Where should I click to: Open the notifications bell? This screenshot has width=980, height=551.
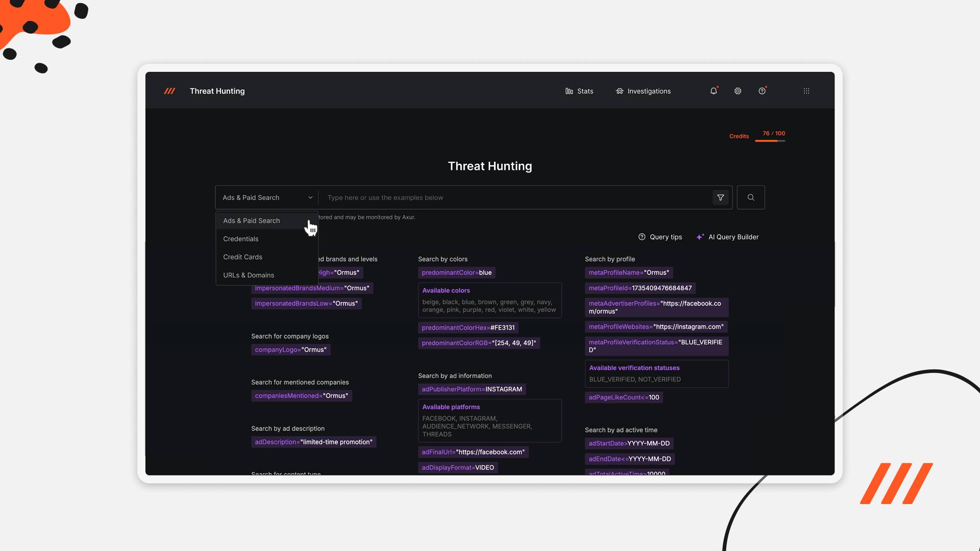(714, 91)
